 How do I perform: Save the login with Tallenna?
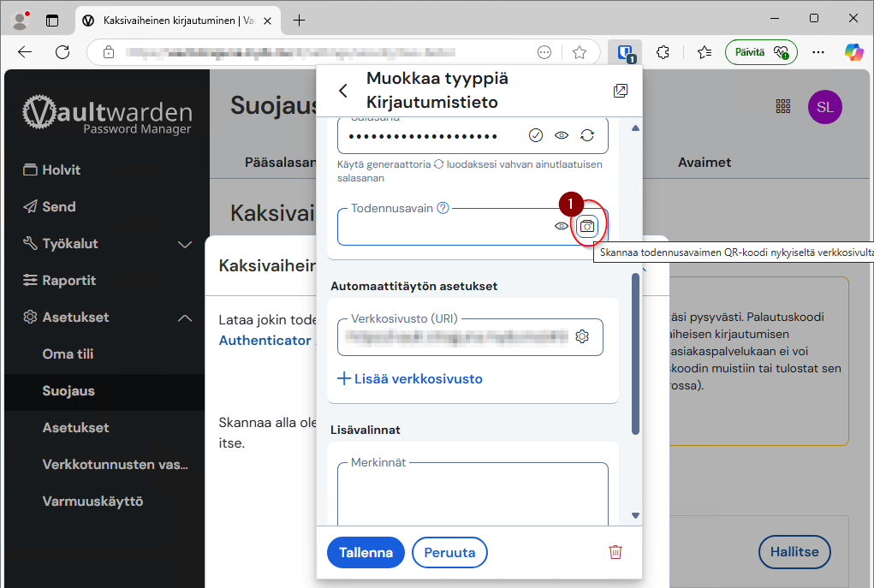click(366, 552)
